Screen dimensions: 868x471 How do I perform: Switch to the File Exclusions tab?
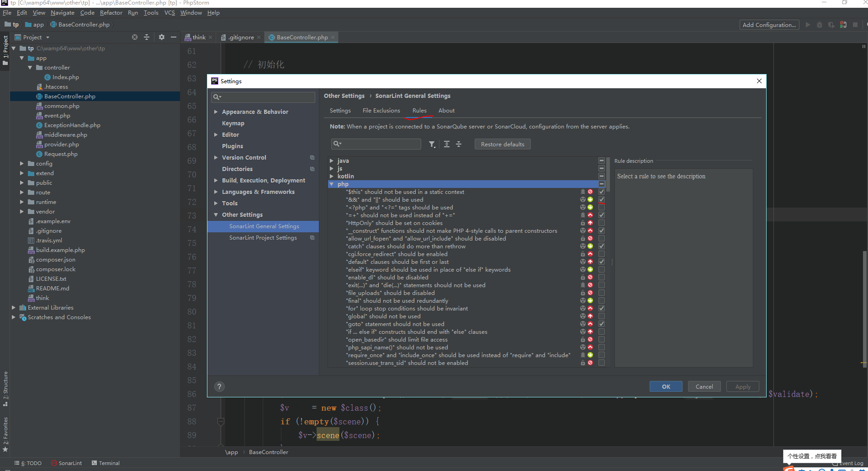coord(381,111)
